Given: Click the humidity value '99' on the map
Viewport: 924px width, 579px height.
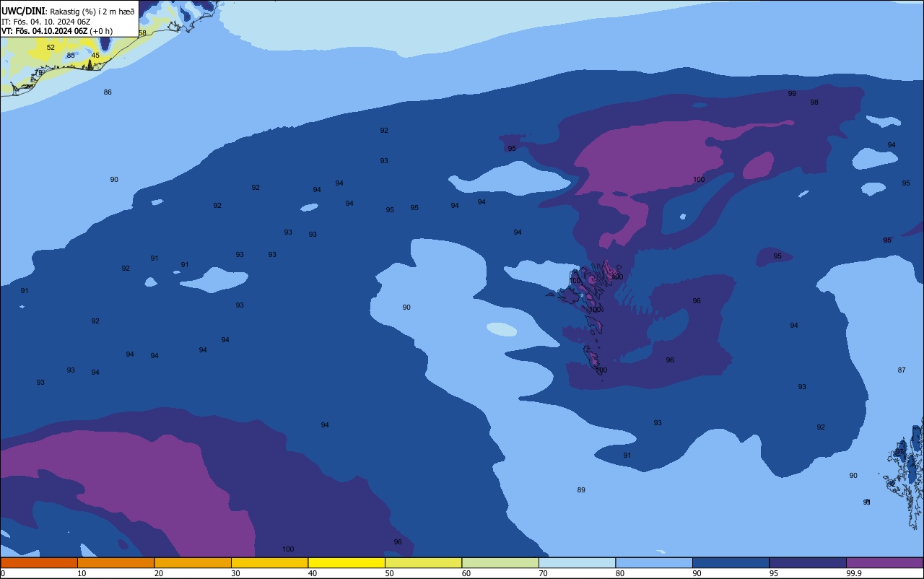Looking at the screenshot, I should tap(792, 94).
